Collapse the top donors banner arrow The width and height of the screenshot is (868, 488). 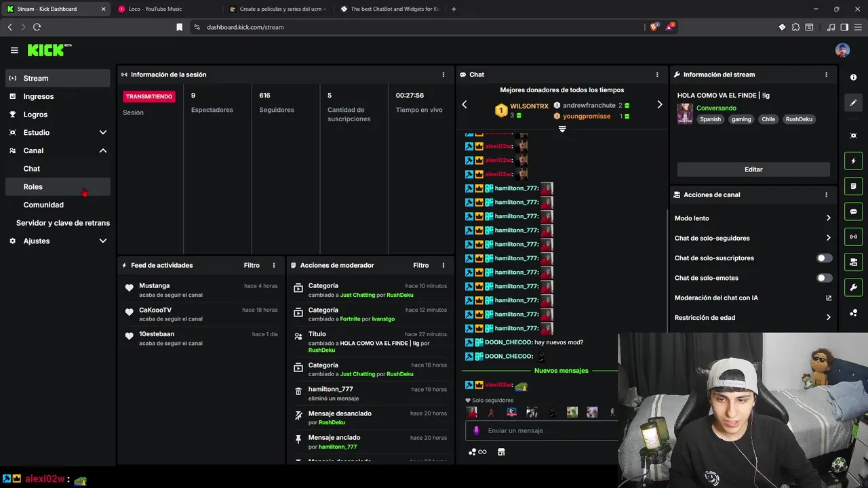(x=562, y=129)
